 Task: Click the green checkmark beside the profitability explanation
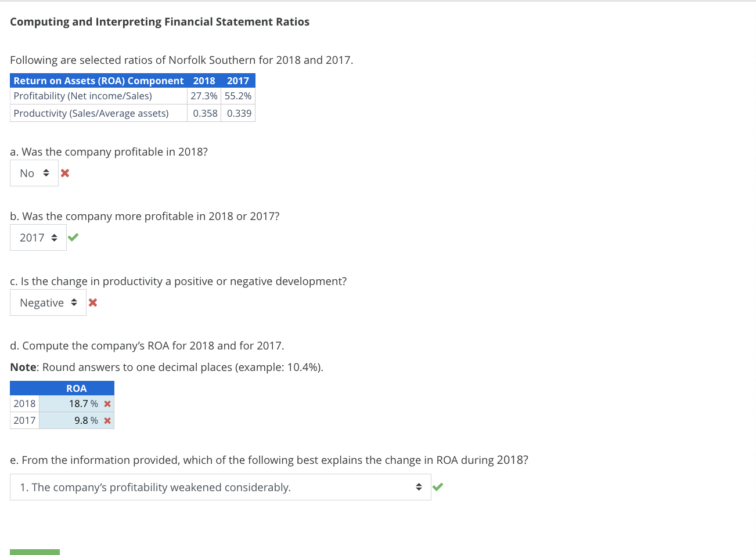point(438,486)
